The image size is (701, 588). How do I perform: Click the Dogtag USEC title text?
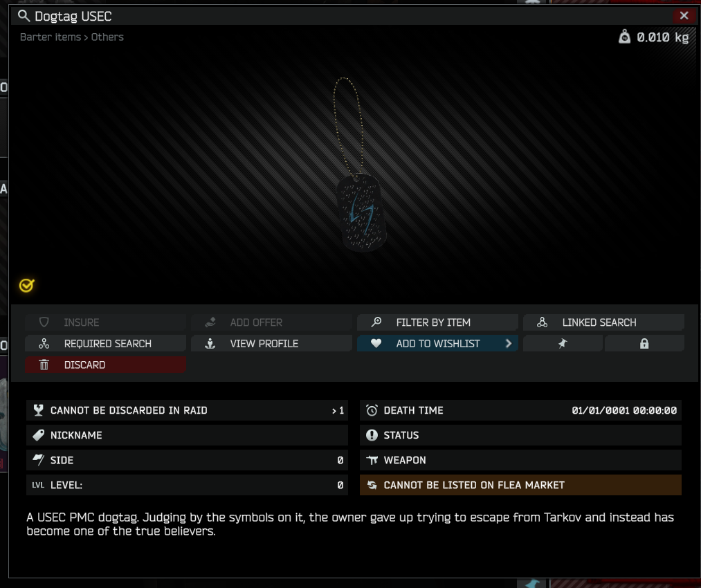coord(73,17)
